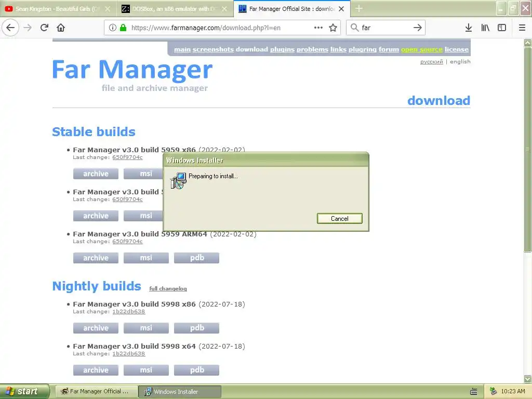532x399 pixels.
Task: Click the keyboard tray icon
Action: tap(474, 392)
